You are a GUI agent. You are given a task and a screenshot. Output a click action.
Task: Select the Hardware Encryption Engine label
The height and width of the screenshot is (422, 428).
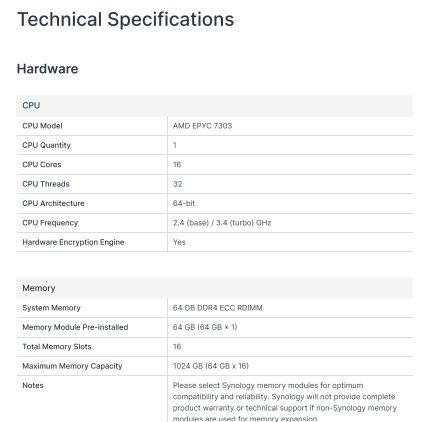[73, 242]
